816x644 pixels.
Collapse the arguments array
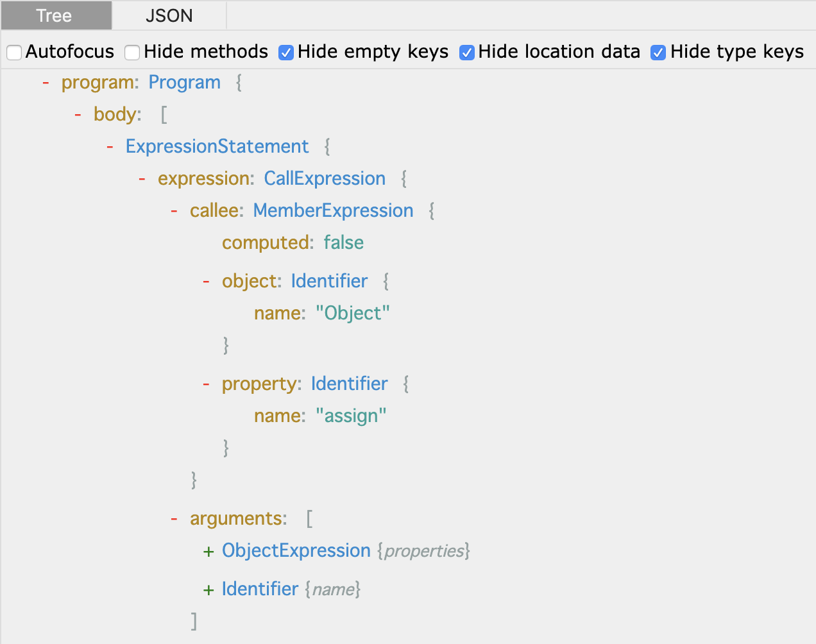(x=174, y=519)
